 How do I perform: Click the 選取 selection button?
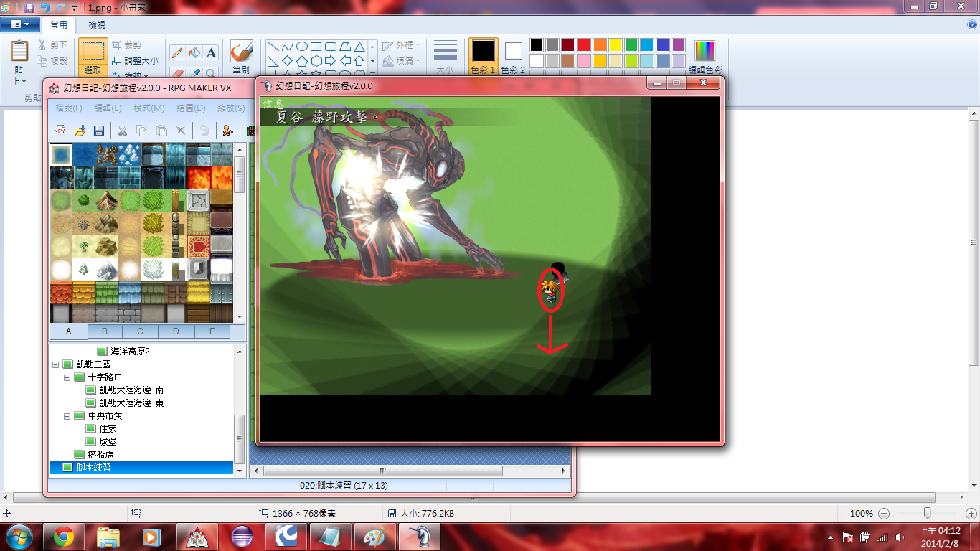(93, 57)
